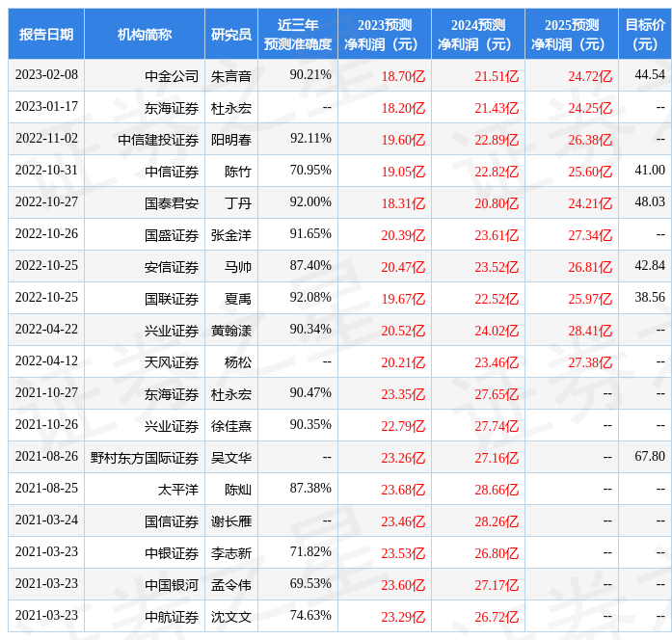Click the 2024预测净利润 column header

[x=478, y=35]
